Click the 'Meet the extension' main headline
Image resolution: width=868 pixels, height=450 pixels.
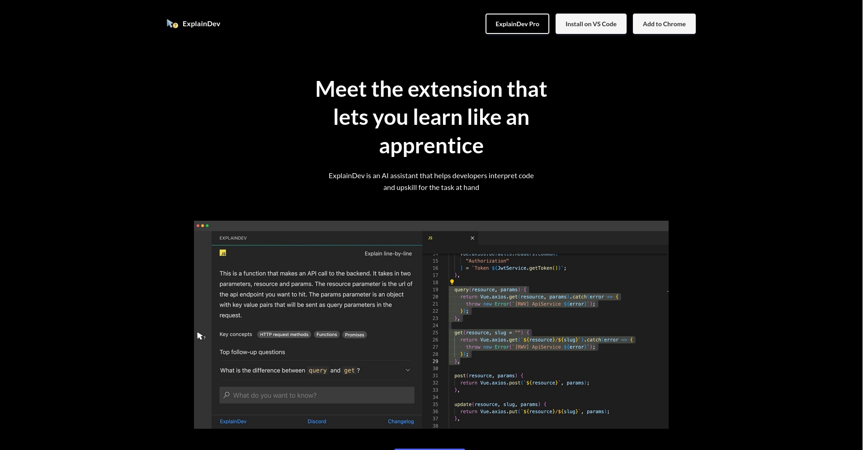pos(431,117)
